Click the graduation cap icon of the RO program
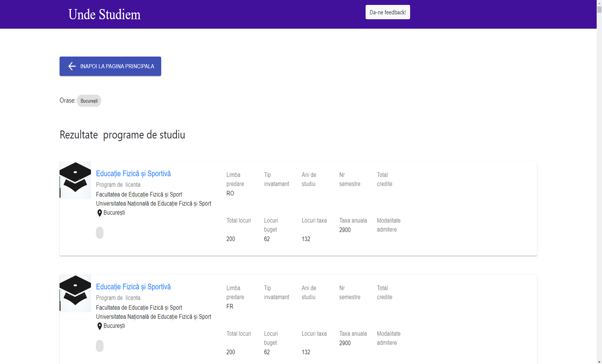The width and height of the screenshot is (602, 364). [75, 180]
